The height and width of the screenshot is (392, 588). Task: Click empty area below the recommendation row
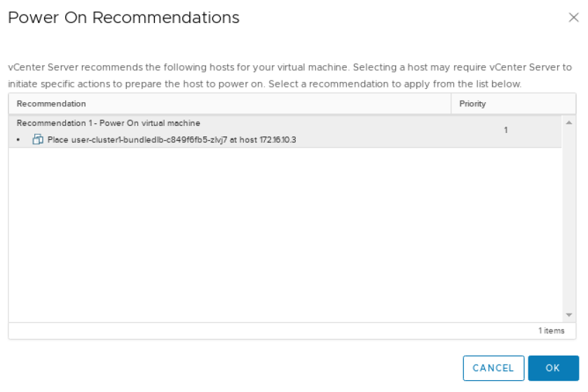[x=280, y=231]
